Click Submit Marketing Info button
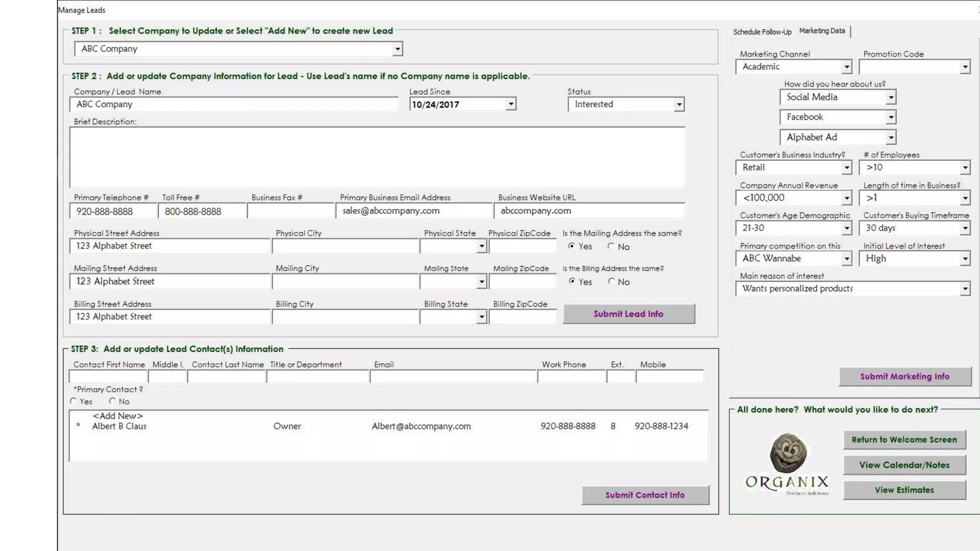 (904, 376)
